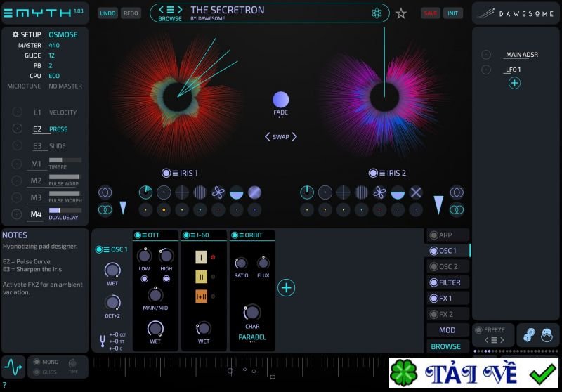The height and width of the screenshot is (392, 562).
Task: Open the Setup gear icon
Action: tap(15, 34)
